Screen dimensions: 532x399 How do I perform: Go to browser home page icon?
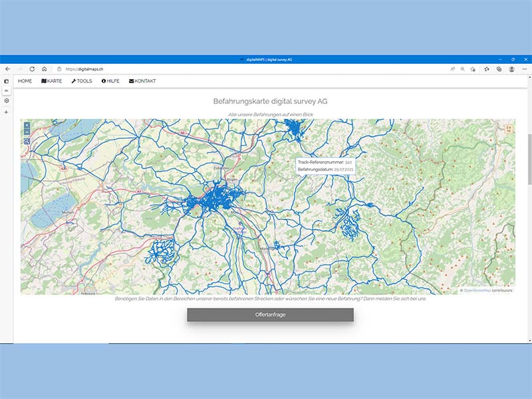(44, 68)
